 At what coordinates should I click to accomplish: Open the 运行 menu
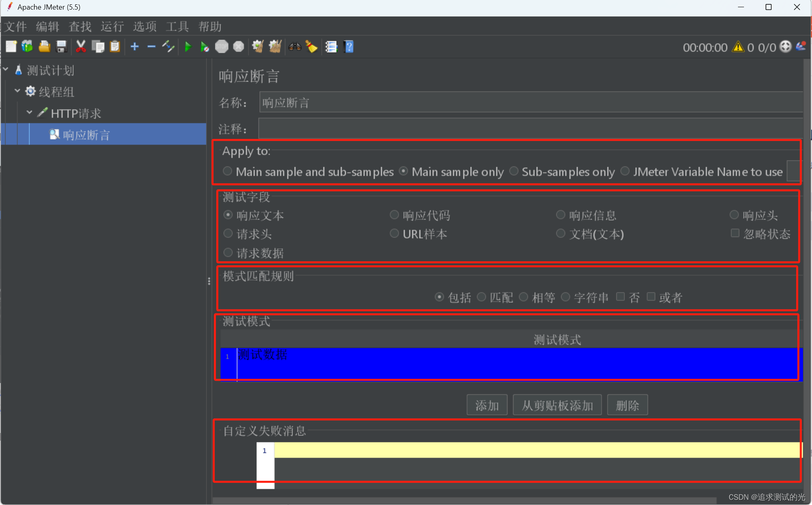112,26
